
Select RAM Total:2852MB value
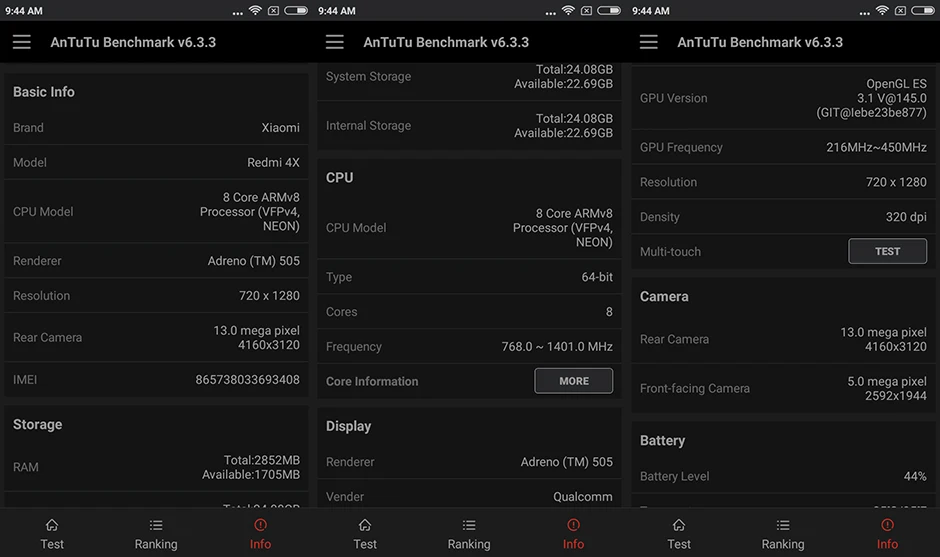tap(262, 460)
